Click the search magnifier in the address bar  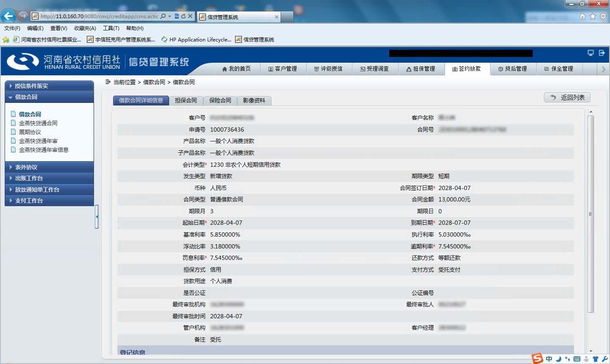163,16
